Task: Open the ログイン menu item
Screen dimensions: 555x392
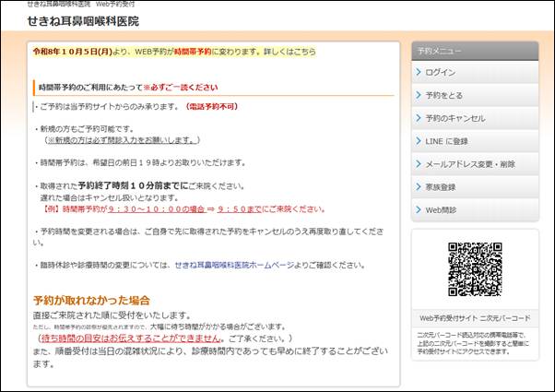Action: click(x=475, y=72)
